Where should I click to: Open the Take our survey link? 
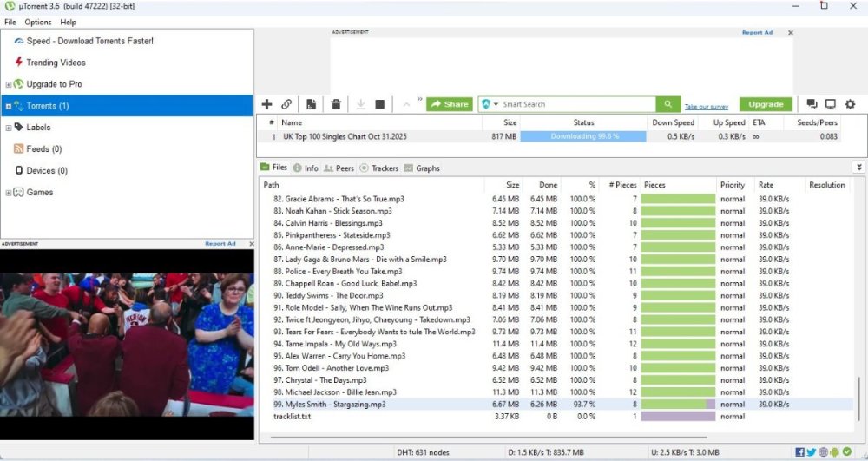707,106
